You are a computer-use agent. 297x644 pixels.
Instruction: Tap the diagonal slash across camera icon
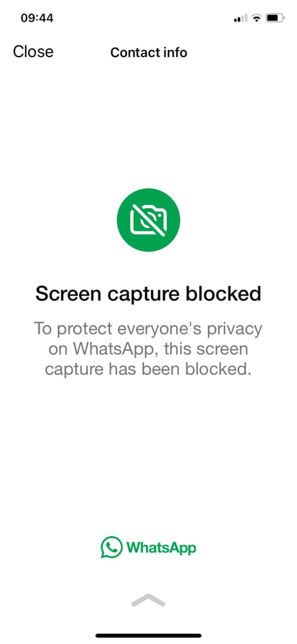coord(148,220)
